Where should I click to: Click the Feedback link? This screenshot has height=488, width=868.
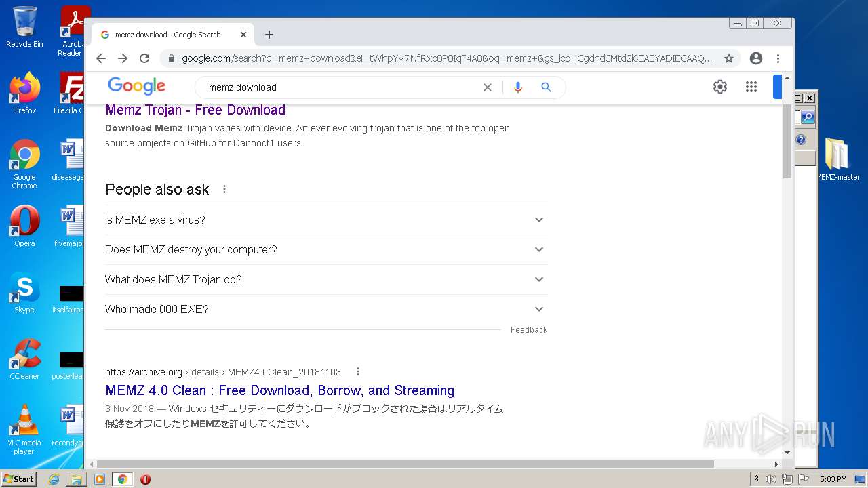[529, 330]
